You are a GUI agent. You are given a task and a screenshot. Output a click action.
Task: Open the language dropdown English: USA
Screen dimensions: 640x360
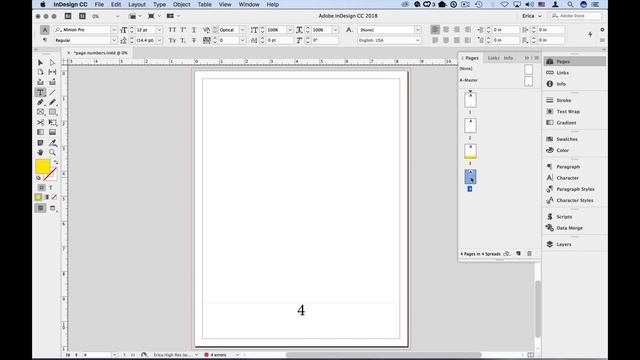(x=417, y=40)
